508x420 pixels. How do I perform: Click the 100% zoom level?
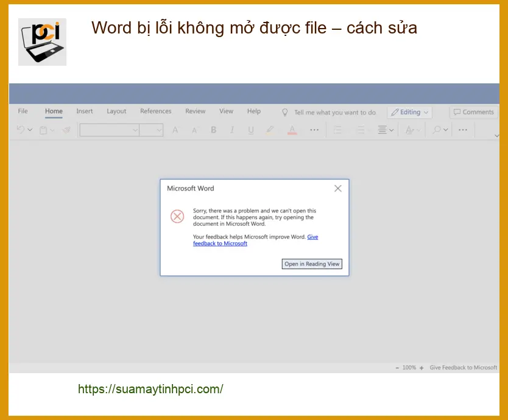[x=409, y=368]
